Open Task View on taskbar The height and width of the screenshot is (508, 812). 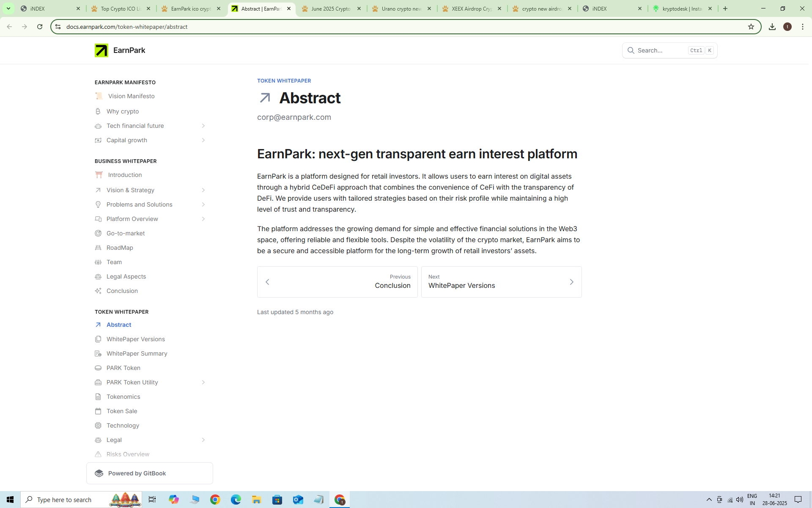click(152, 500)
